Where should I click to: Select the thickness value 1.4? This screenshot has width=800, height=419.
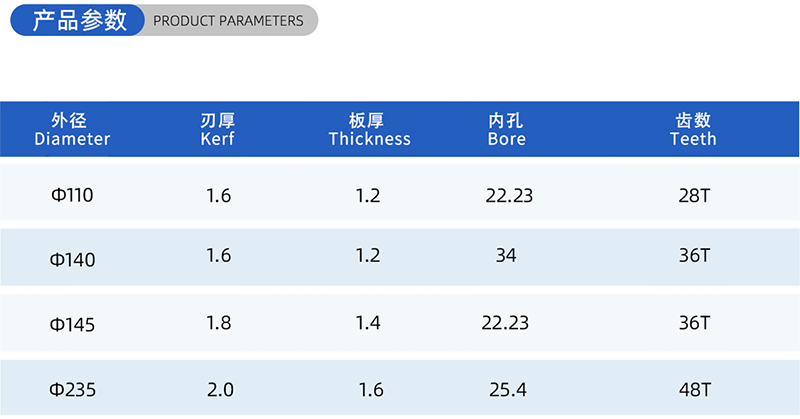[368, 323]
